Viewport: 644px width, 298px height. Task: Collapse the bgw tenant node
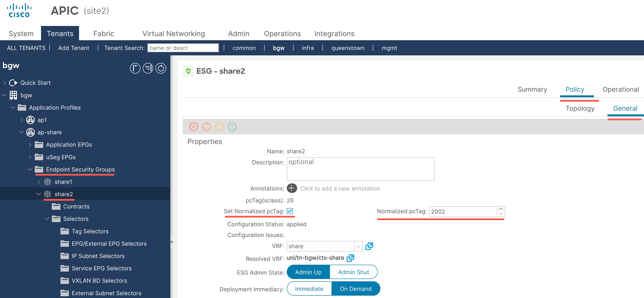pyautogui.click(x=5, y=95)
